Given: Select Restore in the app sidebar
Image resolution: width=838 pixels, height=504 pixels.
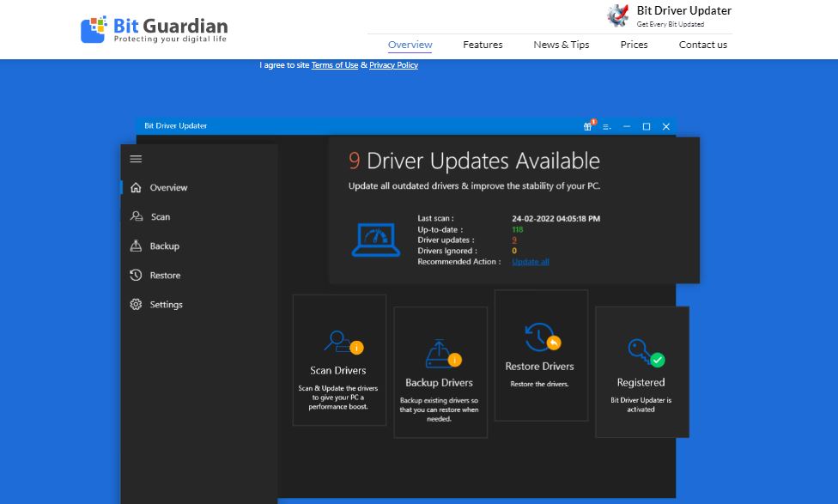Looking at the screenshot, I should tap(165, 276).
